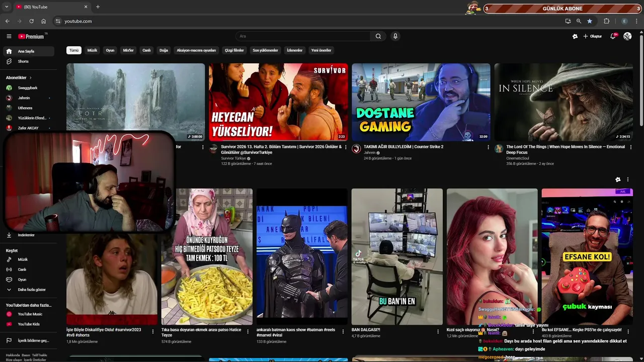644x362 pixels.
Task: Open more options for BAN DALGASI short
Action: 438,331
